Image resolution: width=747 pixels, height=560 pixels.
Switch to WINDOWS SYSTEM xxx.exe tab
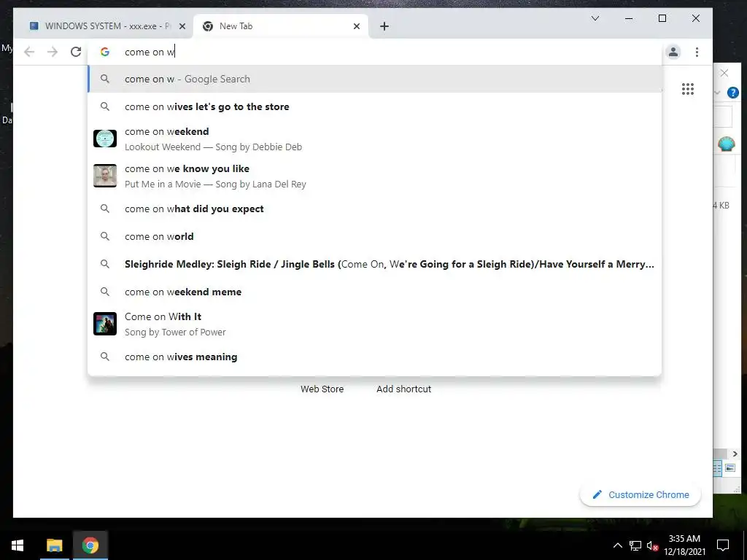pyautogui.click(x=104, y=26)
